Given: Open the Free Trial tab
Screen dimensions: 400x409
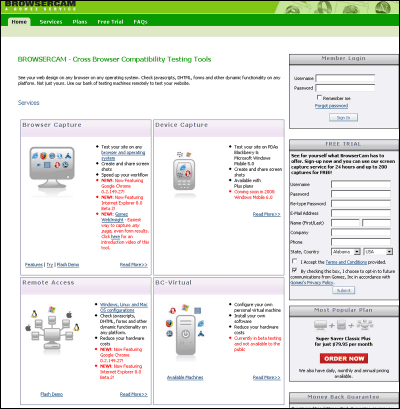Looking at the screenshot, I should 110,22.
